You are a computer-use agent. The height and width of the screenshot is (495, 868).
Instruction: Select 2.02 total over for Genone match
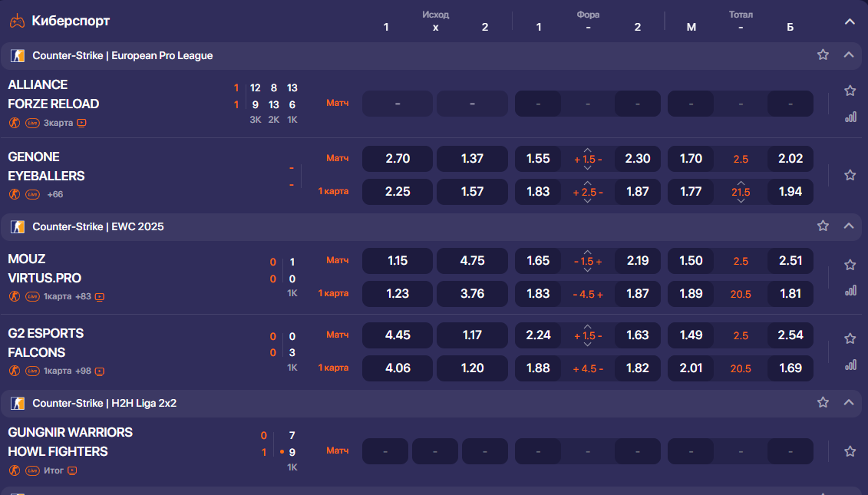point(790,159)
